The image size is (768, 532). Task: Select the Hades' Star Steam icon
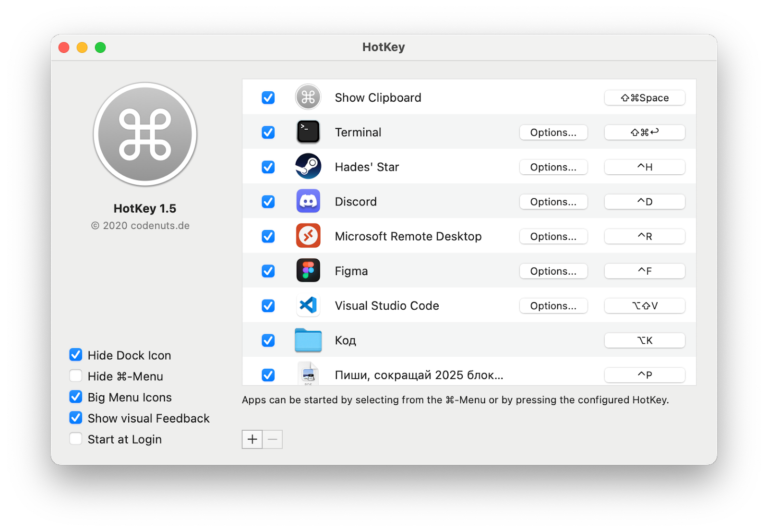(x=308, y=167)
